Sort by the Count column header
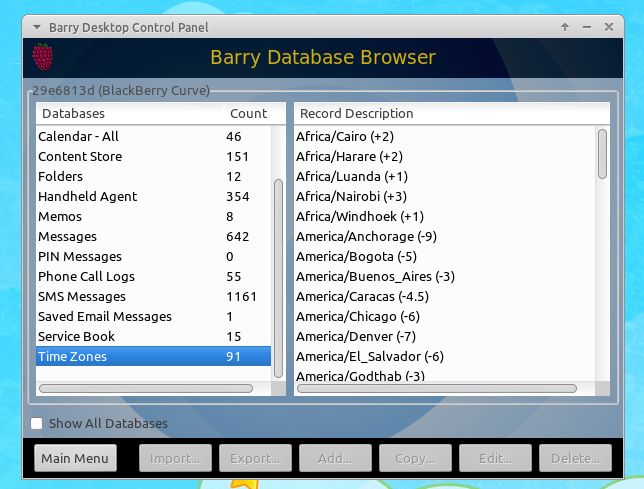The image size is (644, 489). coord(255,113)
